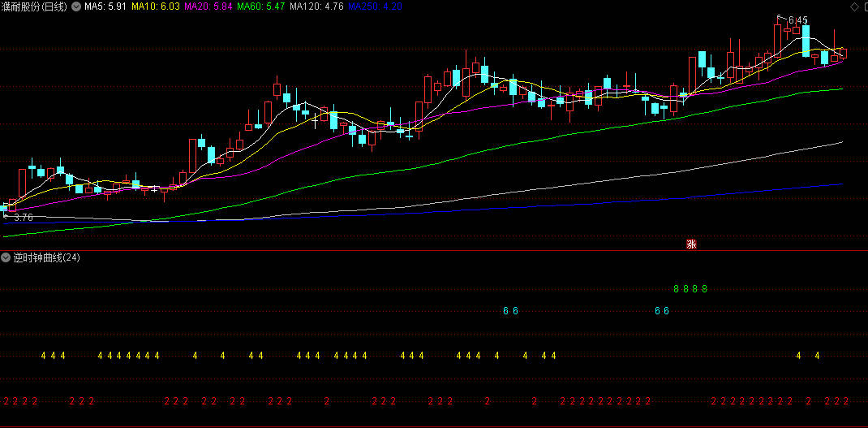Click the yellow MA10: 6.03 label
868x428 pixels.
[157, 6]
